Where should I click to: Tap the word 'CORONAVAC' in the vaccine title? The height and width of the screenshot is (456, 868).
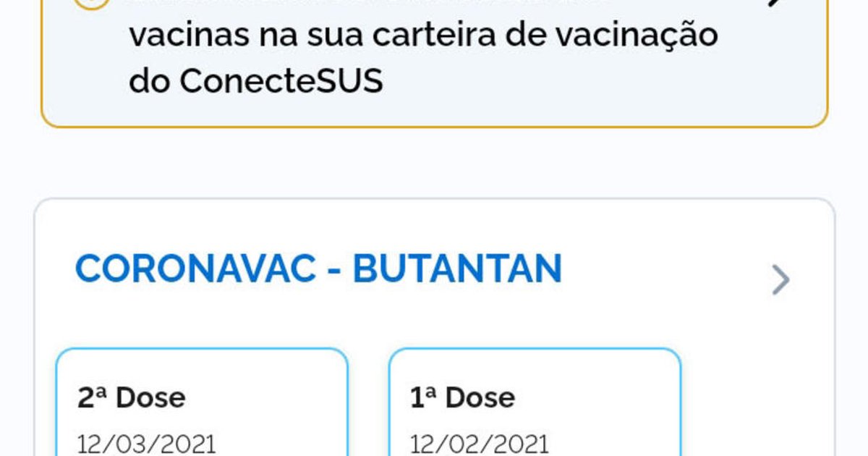pos(196,269)
